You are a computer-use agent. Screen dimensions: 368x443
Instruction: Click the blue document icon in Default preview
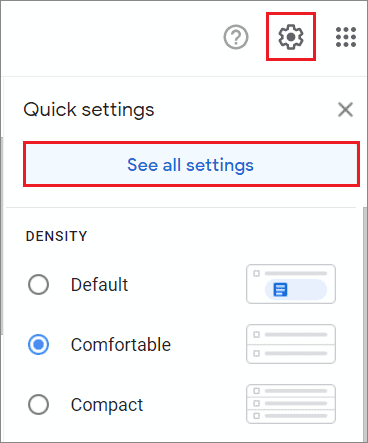pos(280,290)
